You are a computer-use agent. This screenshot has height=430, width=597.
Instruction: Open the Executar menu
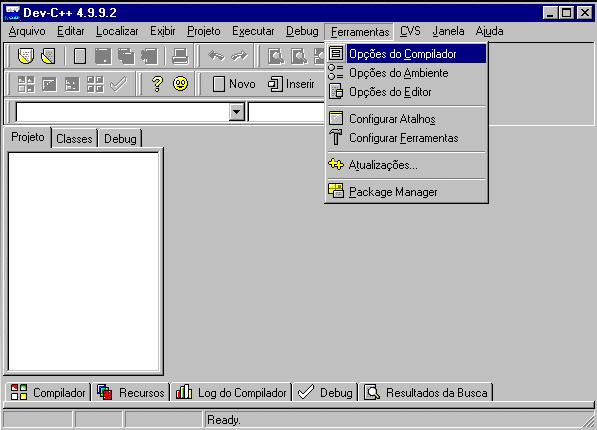pyautogui.click(x=253, y=31)
